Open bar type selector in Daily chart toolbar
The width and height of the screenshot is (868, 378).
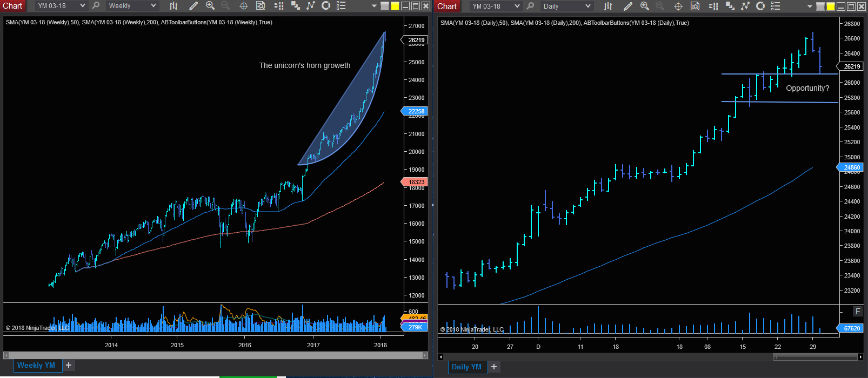tap(608, 6)
